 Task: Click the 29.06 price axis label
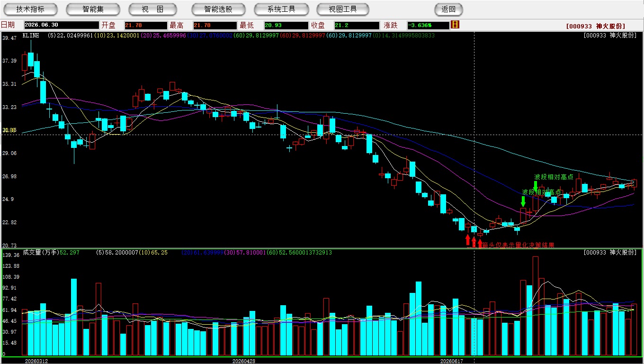9,153
